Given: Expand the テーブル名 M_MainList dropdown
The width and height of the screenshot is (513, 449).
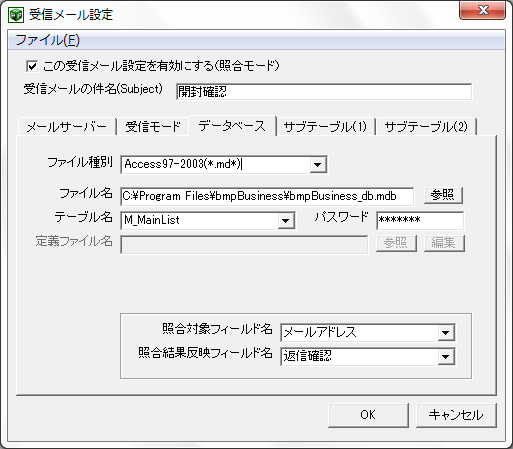Looking at the screenshot, I should click(x=286, y=221).
